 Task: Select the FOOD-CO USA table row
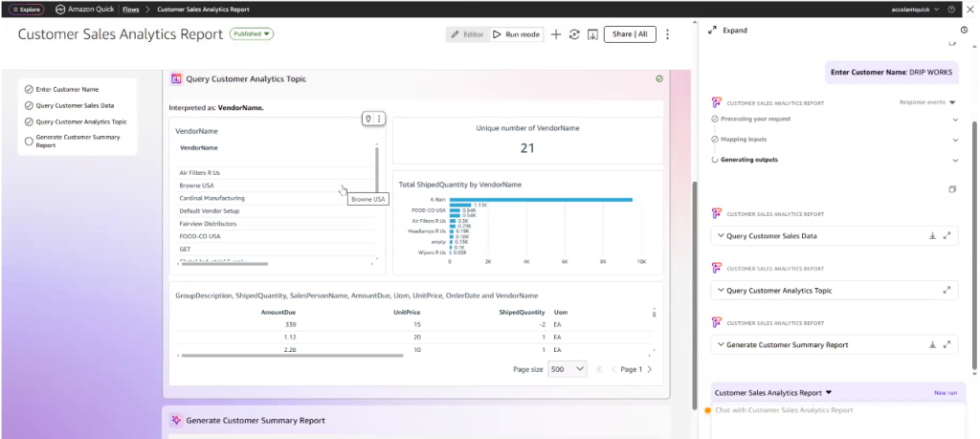click(275, 236)
